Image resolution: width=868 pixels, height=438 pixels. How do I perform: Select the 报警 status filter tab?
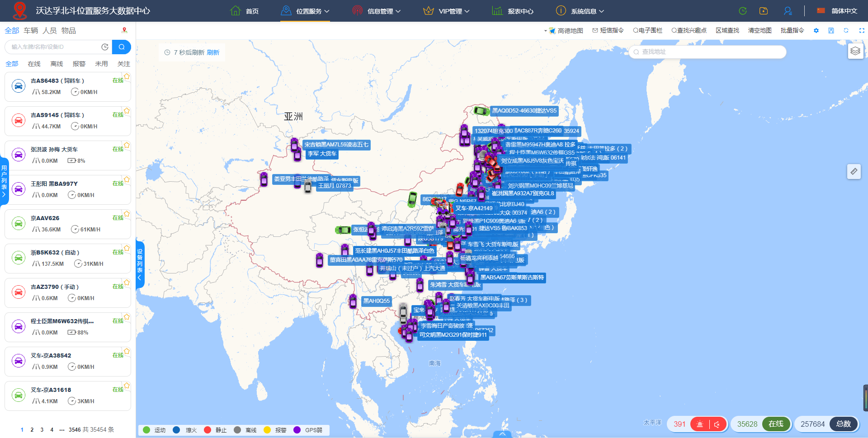click(79, 64)
